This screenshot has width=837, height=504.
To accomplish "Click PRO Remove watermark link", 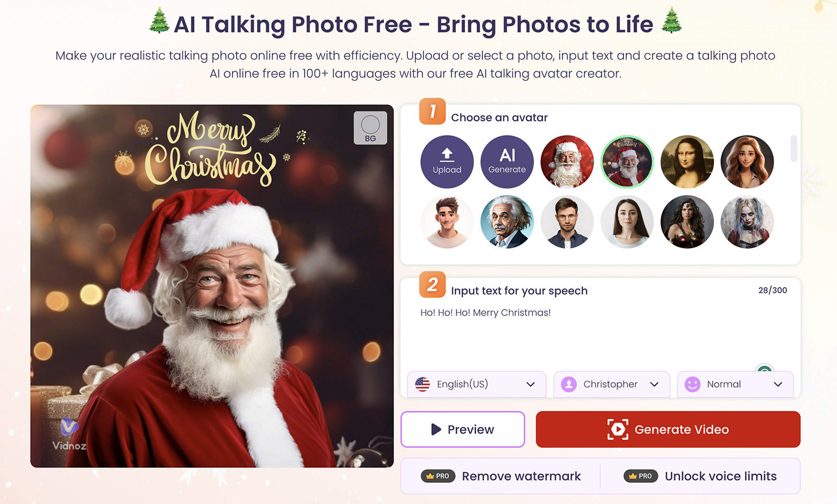I will coord(501,476).
